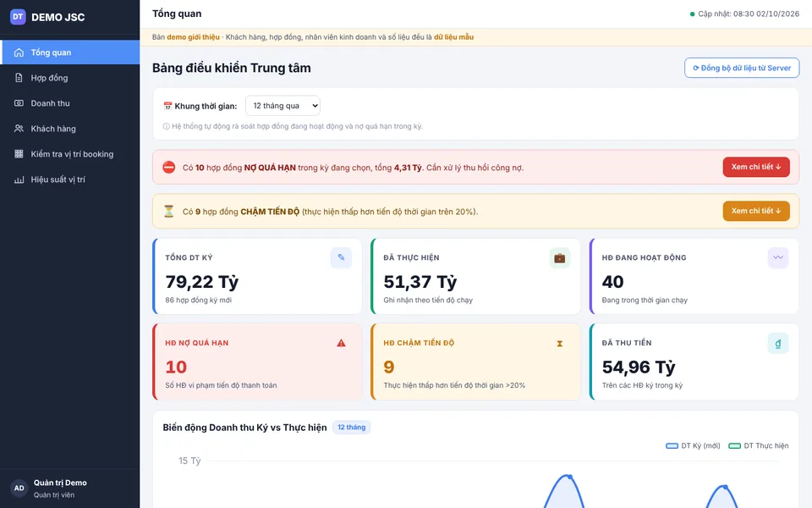This screenshot has height=508, width=812.
Task: Open the HĐ chậm tiến độ 9 card
Action: click(x=476, y=362)
